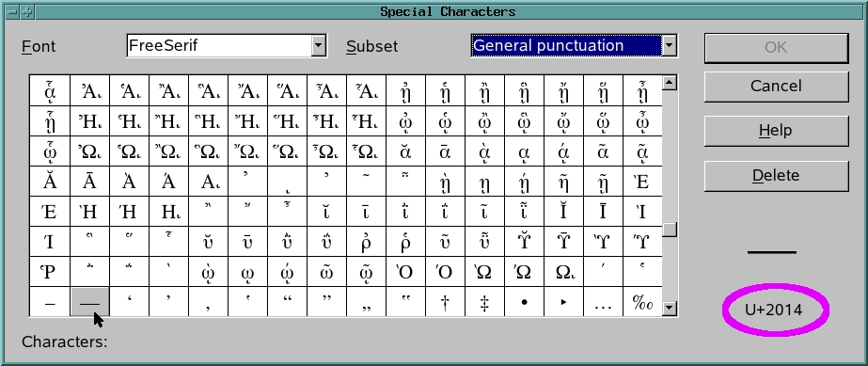Click the character grid scrollbar thumb
This screenshot has width=868, height=366.
pyautogui.click(x=670, y=230)
